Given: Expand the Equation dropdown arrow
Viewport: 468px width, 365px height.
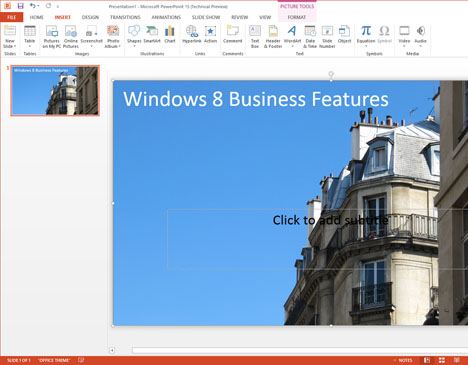Looking at the screenshot, I should (x=366, y=47).
